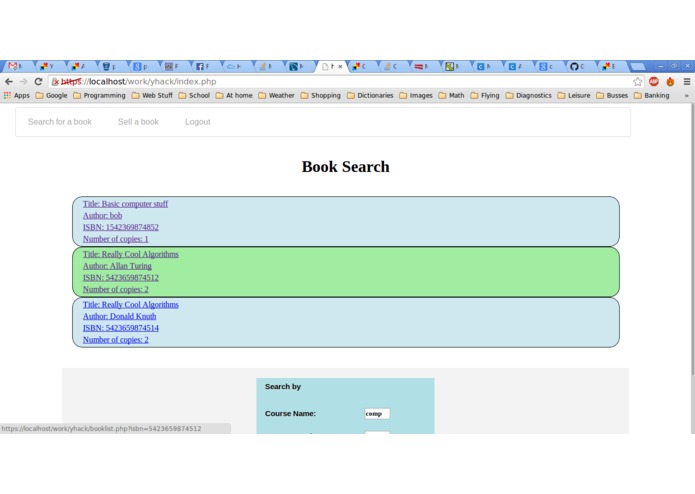Open Really Cool Algorithms title in green card
Screen dimensions: 695x494
pos(131,254)
